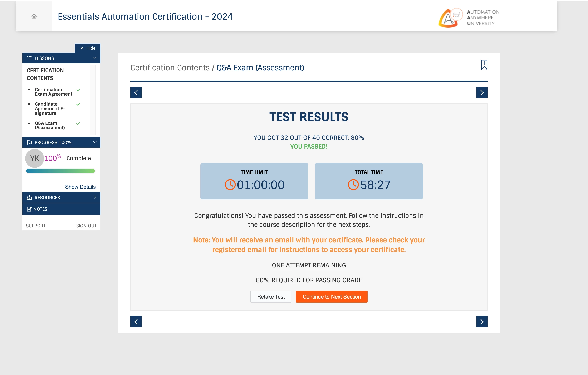Image resolution: width=588 pixels, height=375 pixels.
Task: Open Candidate Agreement E-signature lesson
Action: tap(50, 109)
